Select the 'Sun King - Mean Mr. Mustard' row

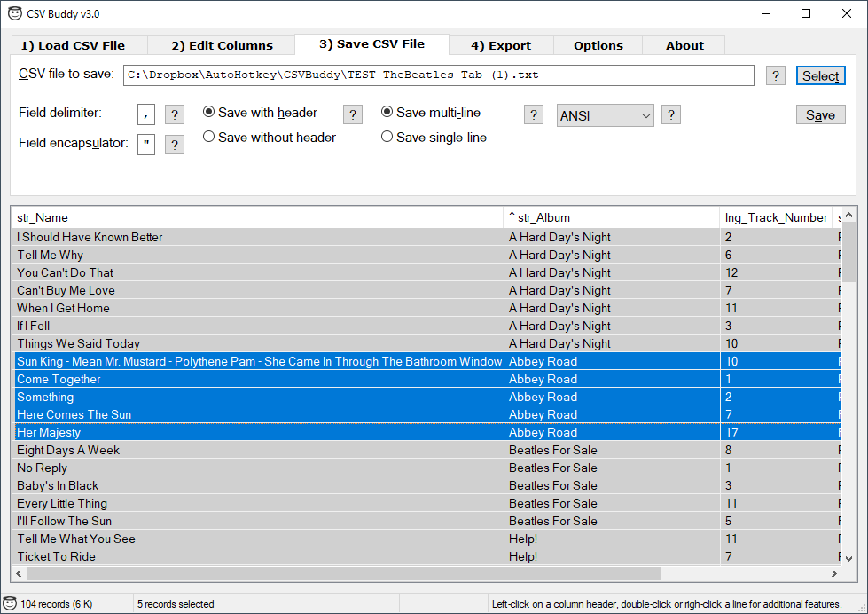click(426, 361)
